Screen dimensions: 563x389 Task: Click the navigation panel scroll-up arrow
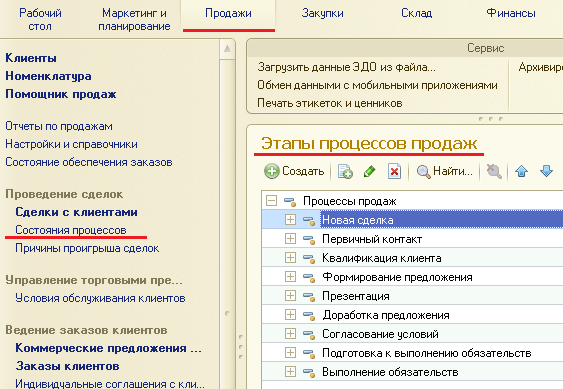click(x=227, y=48)
